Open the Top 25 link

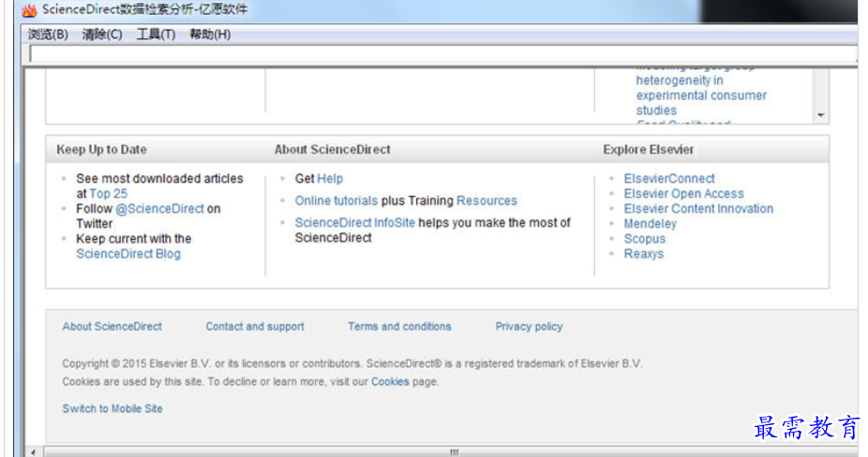click(x=109, y=194)
